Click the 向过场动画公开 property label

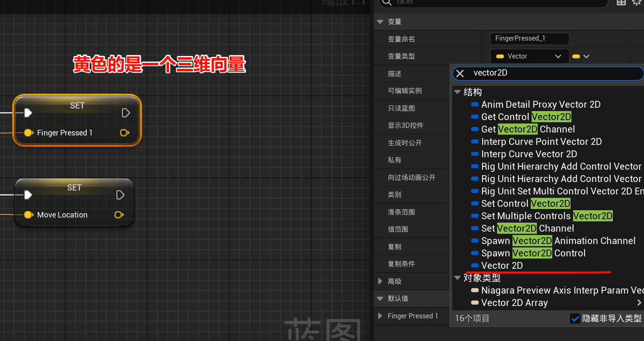(x=411, y=178)
